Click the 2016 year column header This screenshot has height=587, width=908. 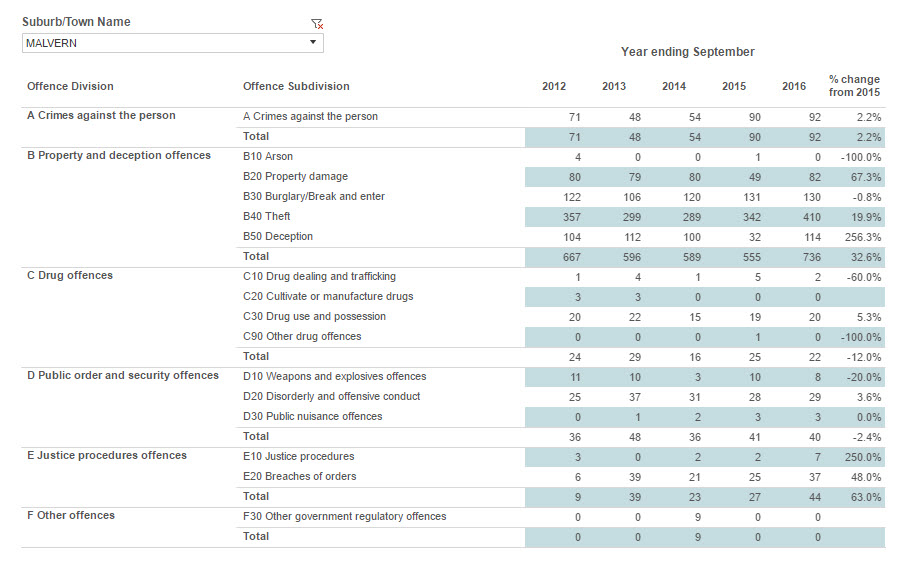click(x=794, y=86)
